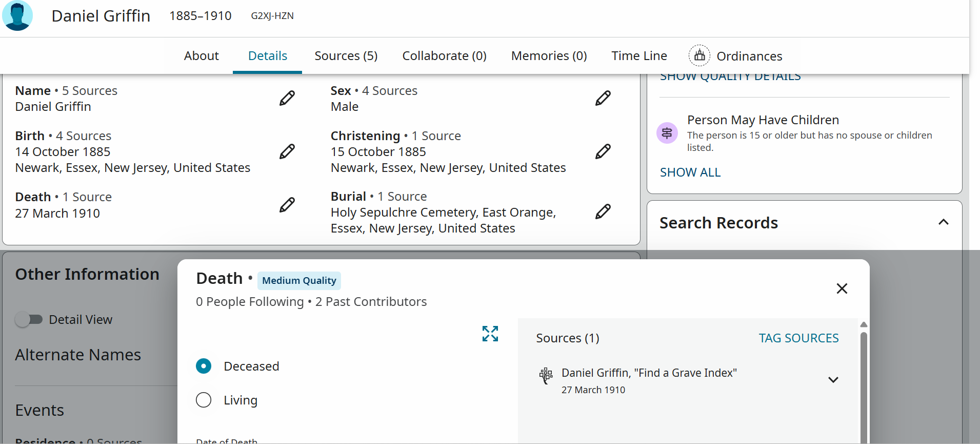Click the pencil icon beside Birth
980x444 pixels.
(287, 151)
